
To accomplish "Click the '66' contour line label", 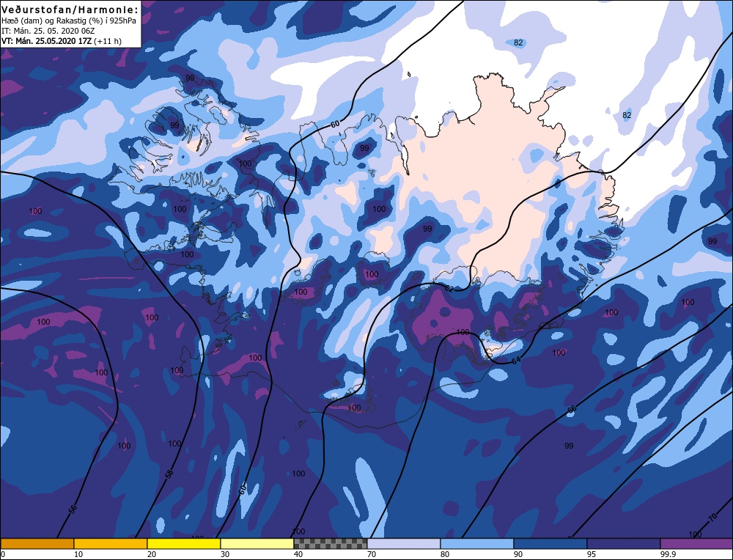I will [571, 410].
